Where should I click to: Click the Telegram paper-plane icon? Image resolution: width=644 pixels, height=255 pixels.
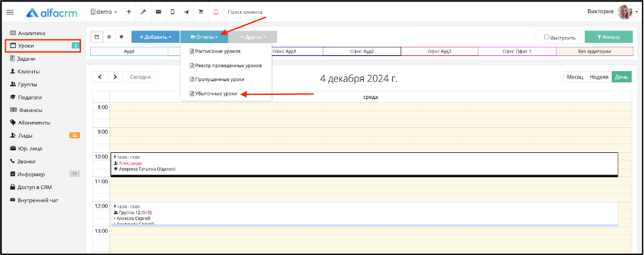click(x=186, y=12)
